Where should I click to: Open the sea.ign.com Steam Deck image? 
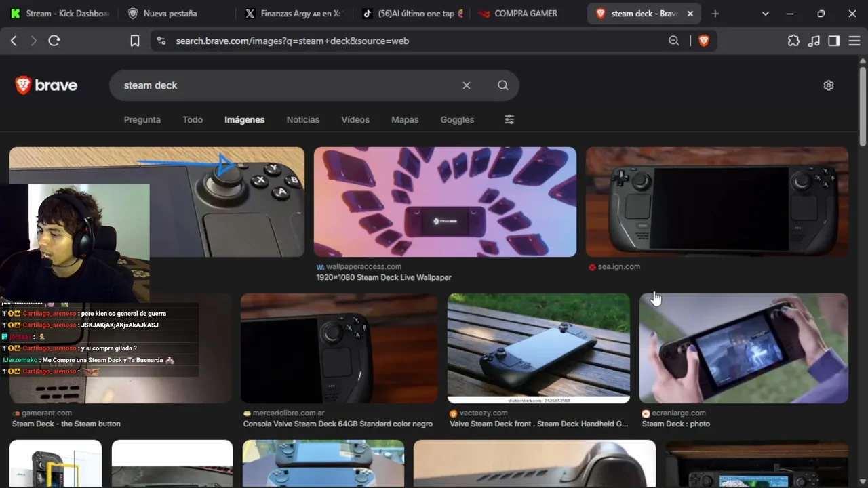(x=717, y=202)
